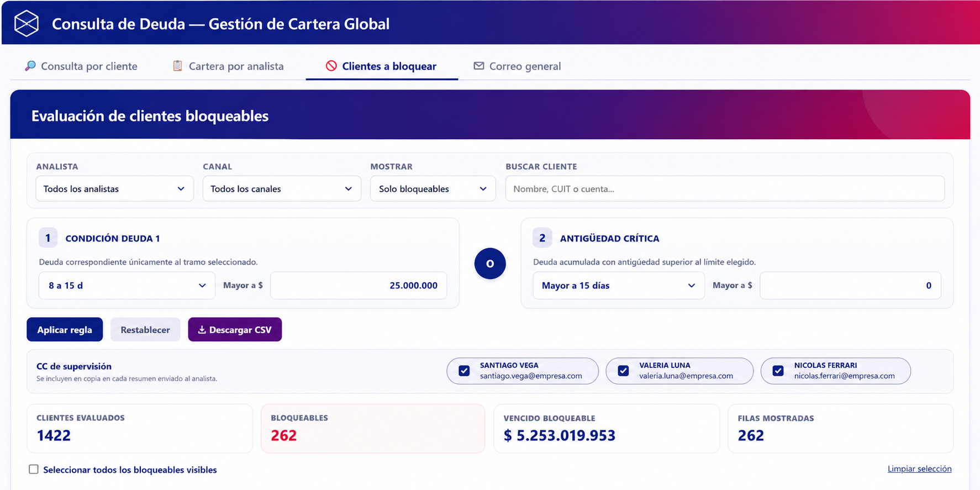Click the Bloqueables card value 262
The image size is (980, 490).
(x=284, y=436)
